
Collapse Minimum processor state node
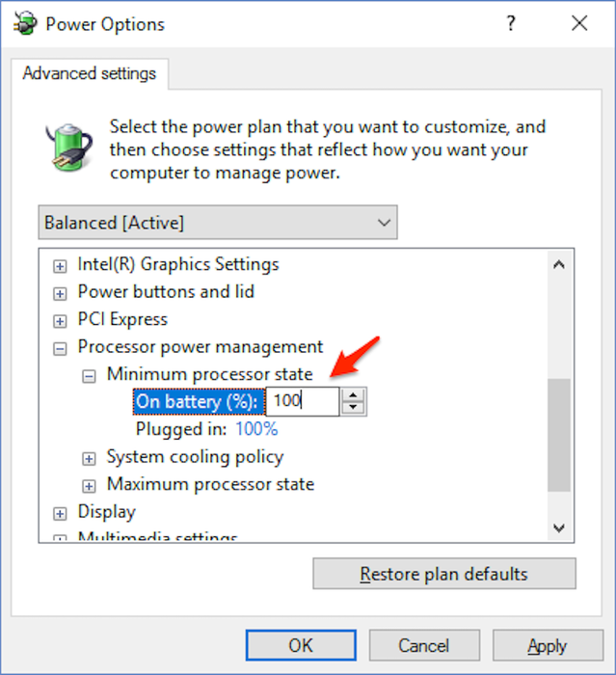[x=90, y=375]
